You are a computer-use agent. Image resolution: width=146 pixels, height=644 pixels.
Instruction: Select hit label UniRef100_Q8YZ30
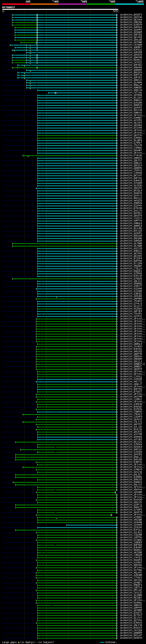[131, 135]
